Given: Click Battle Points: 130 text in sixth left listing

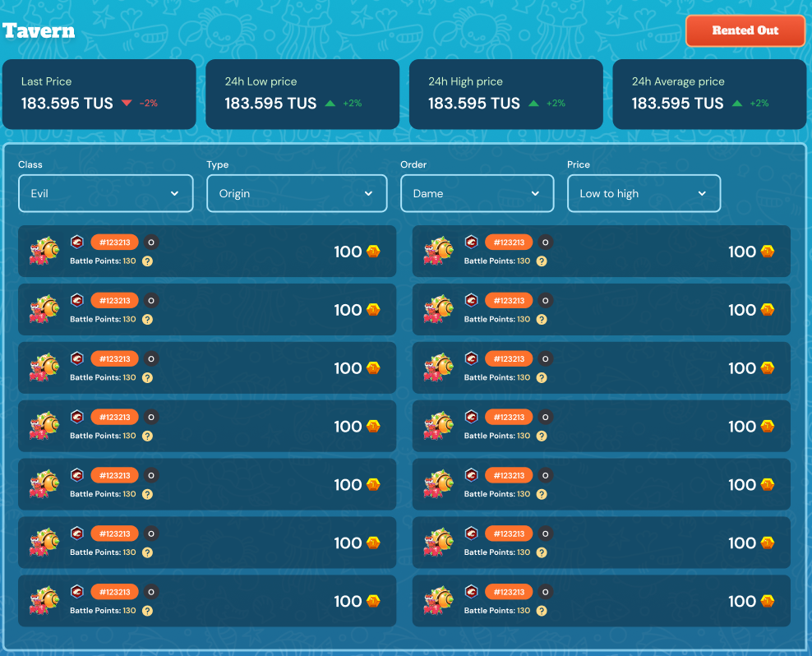Looking at the screenshot, I should tap(103, 552).
